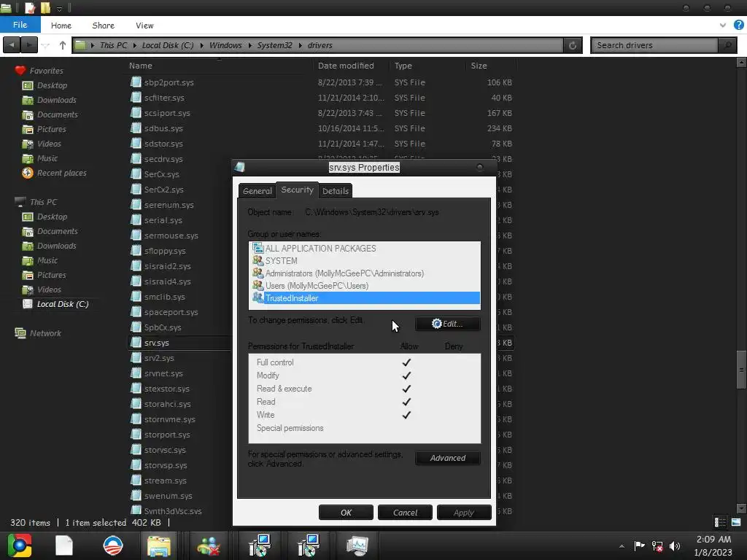Select This PC in the navigation pane

43,202
